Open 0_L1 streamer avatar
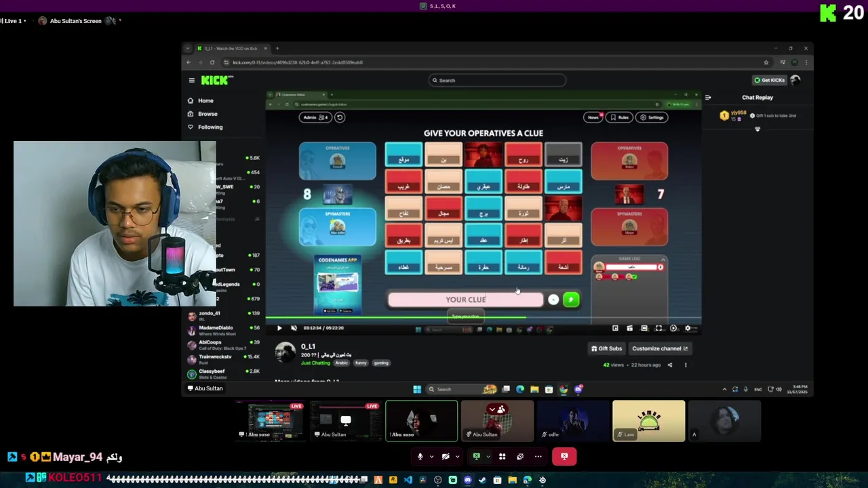 coord(285,352)
